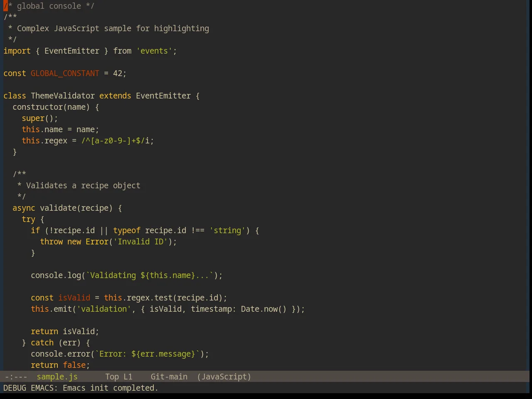Click the sample.js buffer name in mode line

click(57, 377)
